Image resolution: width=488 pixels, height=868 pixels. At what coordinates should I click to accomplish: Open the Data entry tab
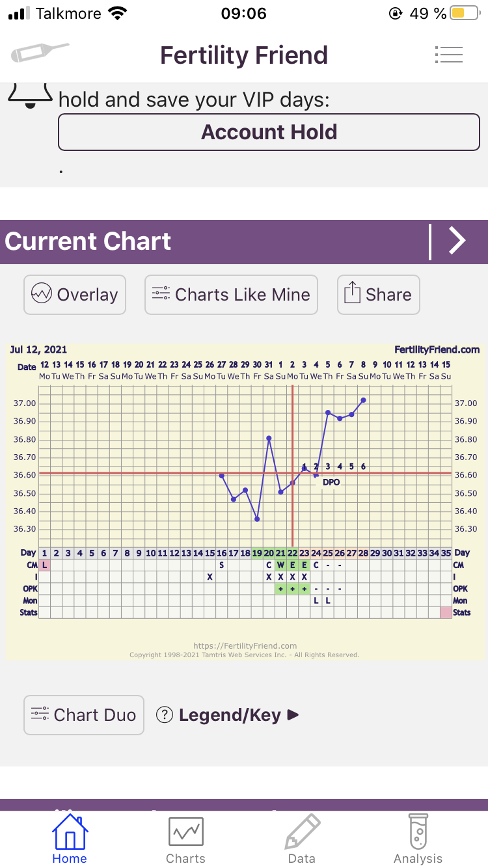(302, 839)
